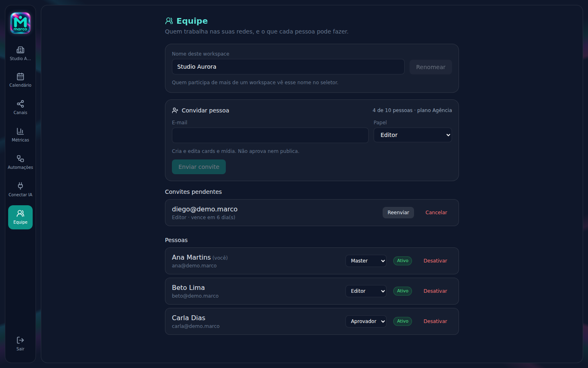This screenshot has height=368, width=588.
Task: Select the Equipe people icon
Action: tap(20, 213)
